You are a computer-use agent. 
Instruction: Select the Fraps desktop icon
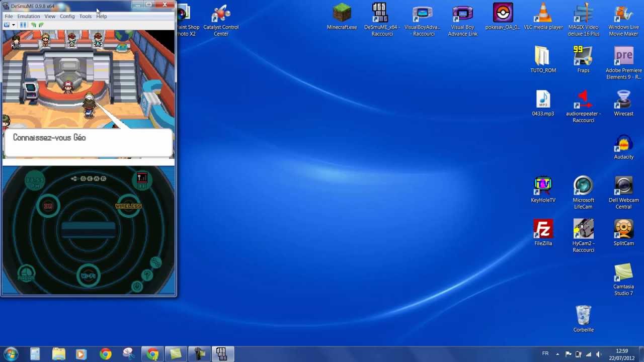[583, 60]
